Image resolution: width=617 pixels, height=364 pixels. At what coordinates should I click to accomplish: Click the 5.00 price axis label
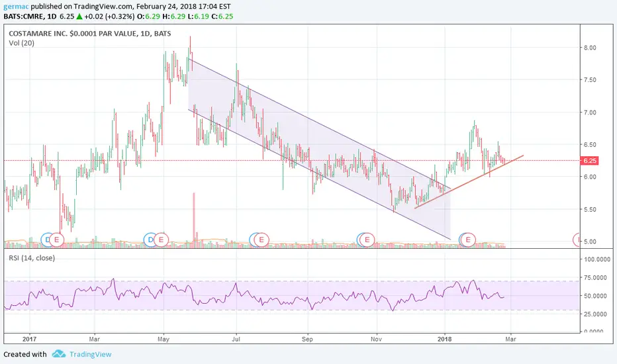(x=589, y=242)
